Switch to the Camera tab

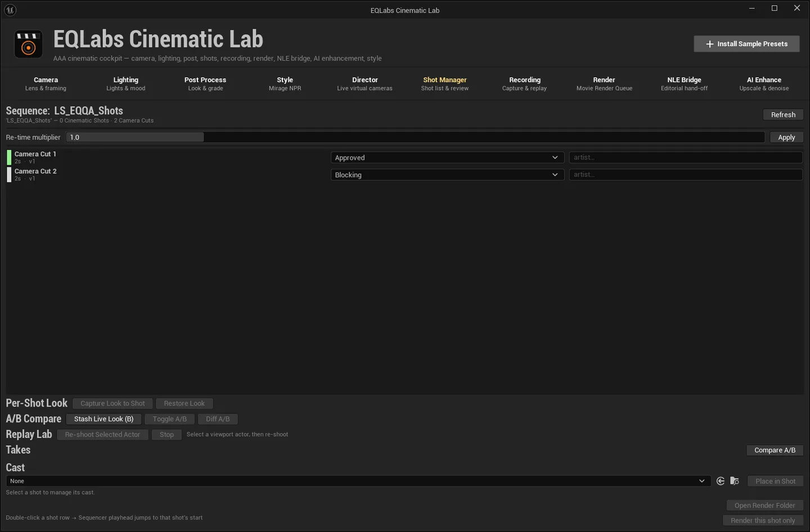click(46, 84)
